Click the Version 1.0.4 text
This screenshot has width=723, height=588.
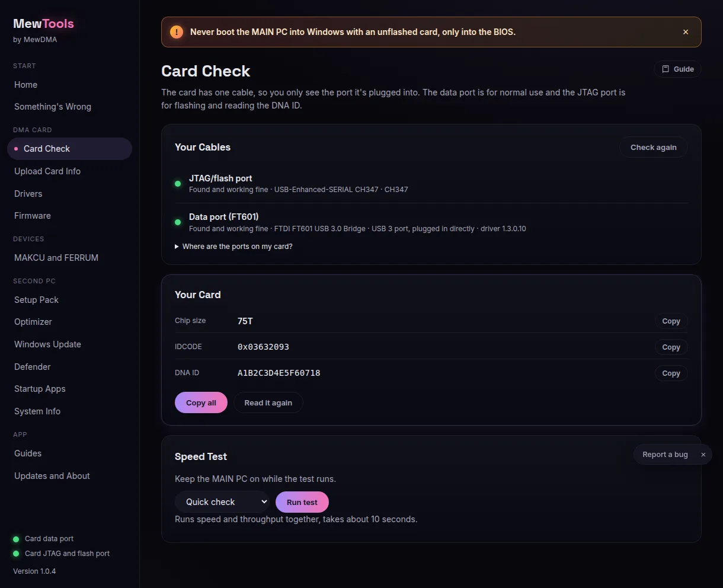(34, 571)
